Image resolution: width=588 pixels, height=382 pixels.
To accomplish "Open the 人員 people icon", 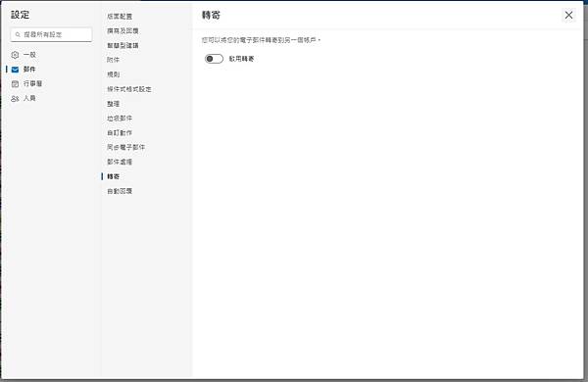I will (x=15, y=99).
